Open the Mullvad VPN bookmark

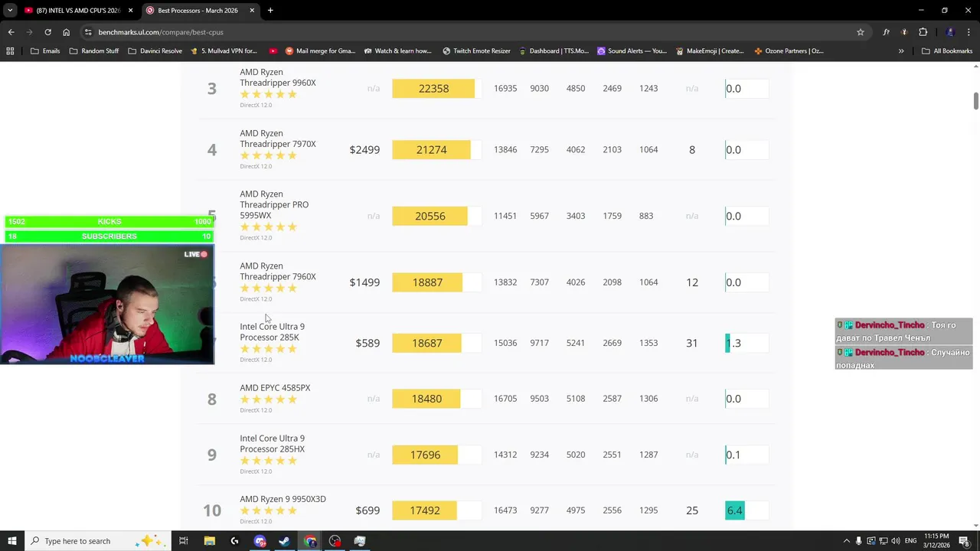(x=224, y=51)
